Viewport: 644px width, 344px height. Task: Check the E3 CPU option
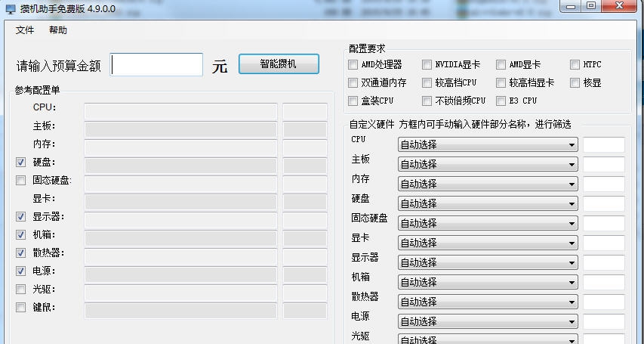pyautogui.click(x=501, y=101)
